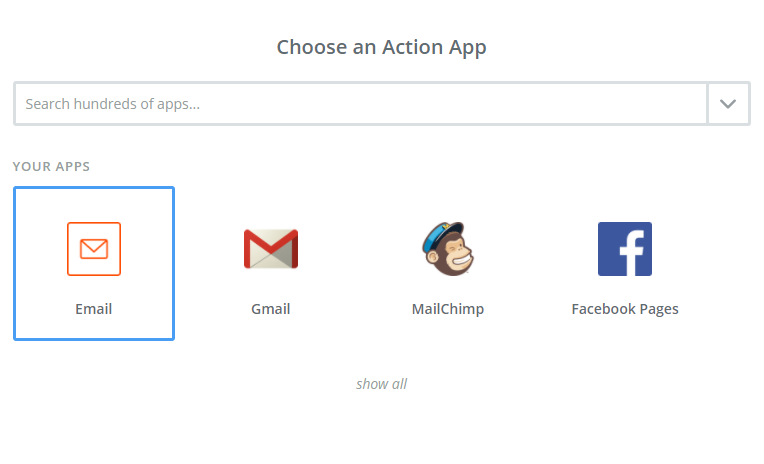Select the MailChimp app tile
Screen dimensions: 764x464
pyautogui.click(x=448, y=264)
